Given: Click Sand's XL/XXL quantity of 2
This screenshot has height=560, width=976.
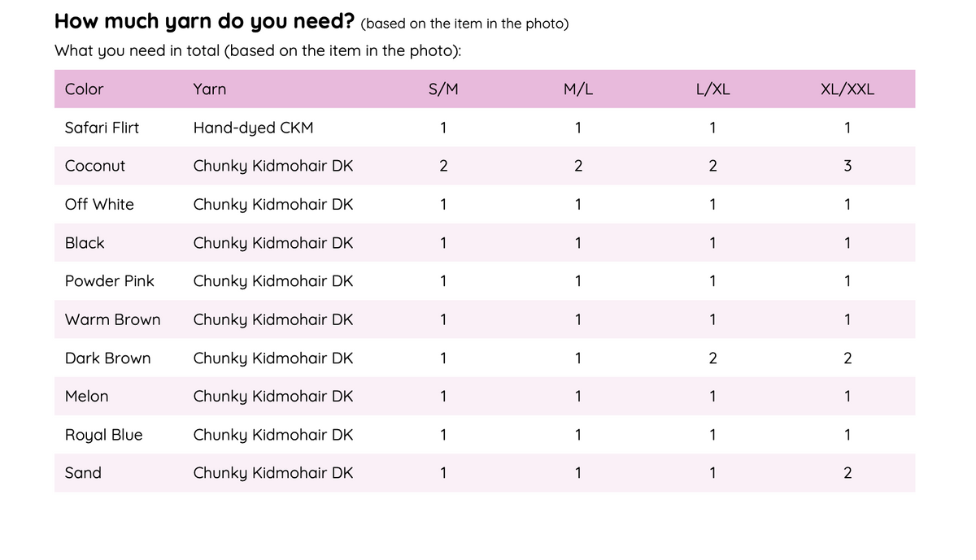Looking at the screenshot, I should pyautogui.click(x=847, y=473).
